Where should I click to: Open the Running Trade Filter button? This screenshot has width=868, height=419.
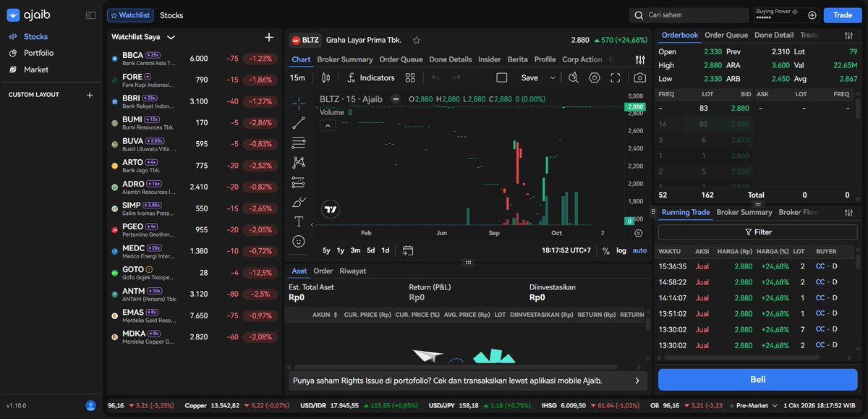757,232
